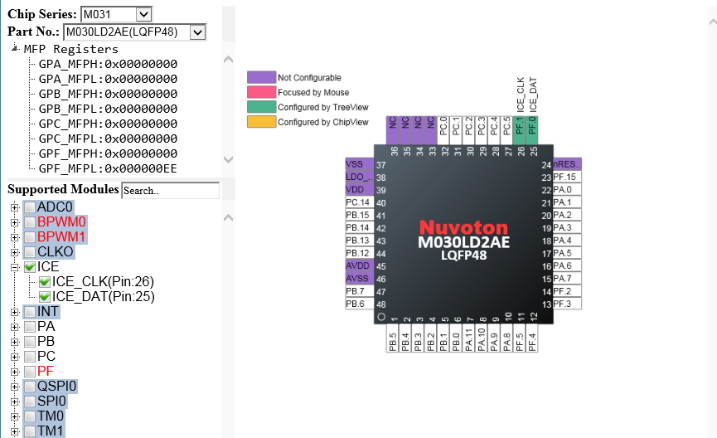This screenshot has height=438, width=717.
Task: Select pin PC.0 at top of chip
Action: tap(443, 130)
